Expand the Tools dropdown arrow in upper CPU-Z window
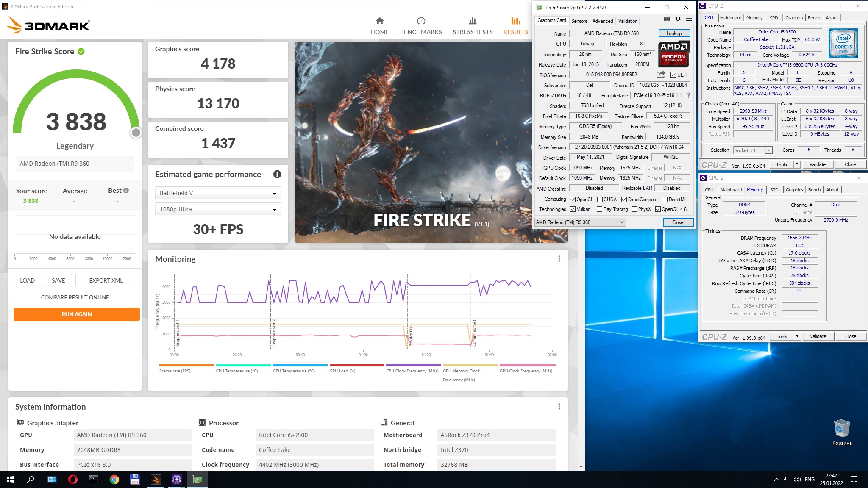Image resolution: width=868 pixels, height=488 pixels. (797, 164)
